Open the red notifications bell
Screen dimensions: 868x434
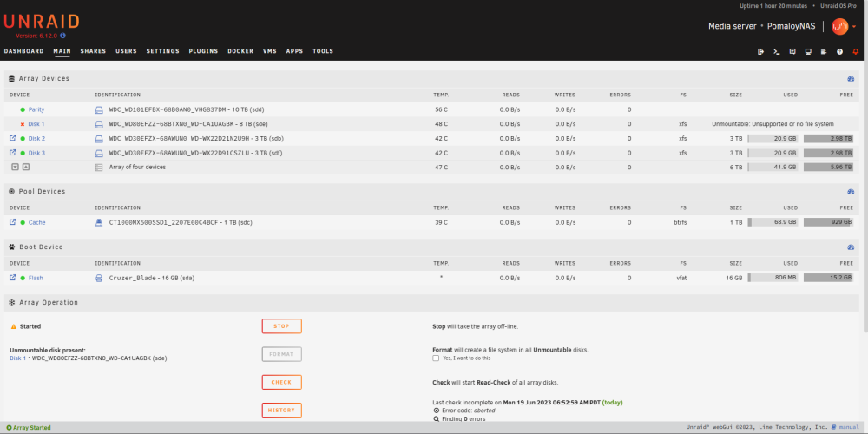(x=856, y=51)
